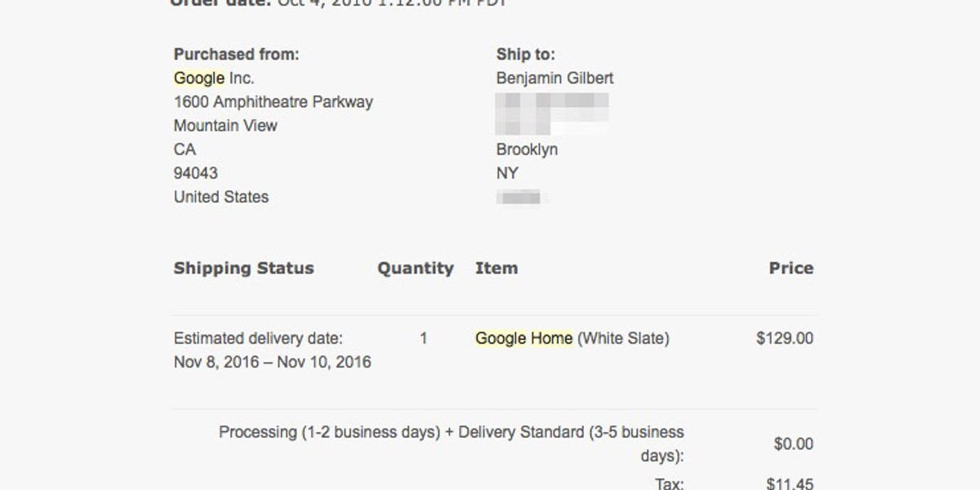Click the highlighted Google Home item name
This screenshot has width=980, height=490.
coord(524,338)
